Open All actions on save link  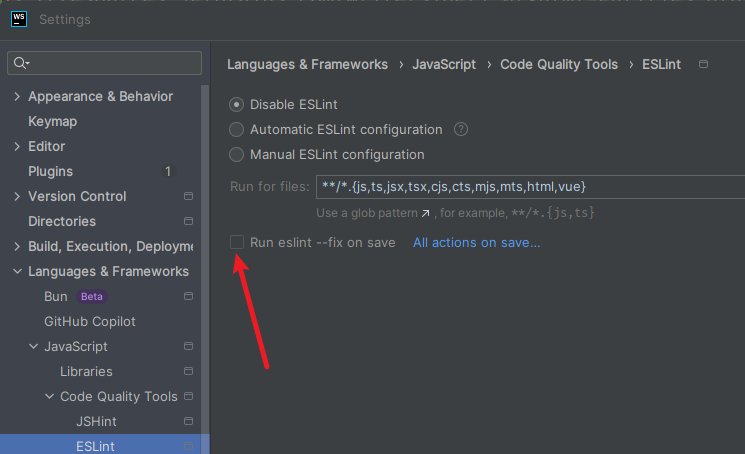click(x=476, y=242)
